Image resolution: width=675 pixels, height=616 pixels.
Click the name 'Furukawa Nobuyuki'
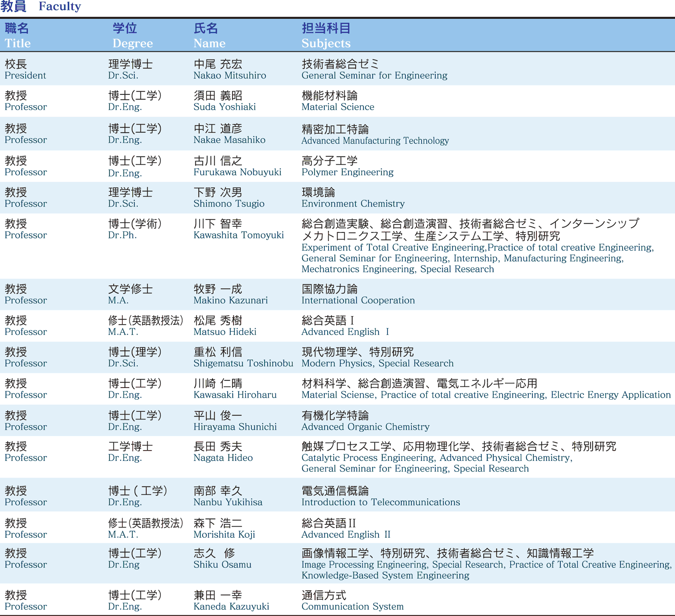coord(237,172)
